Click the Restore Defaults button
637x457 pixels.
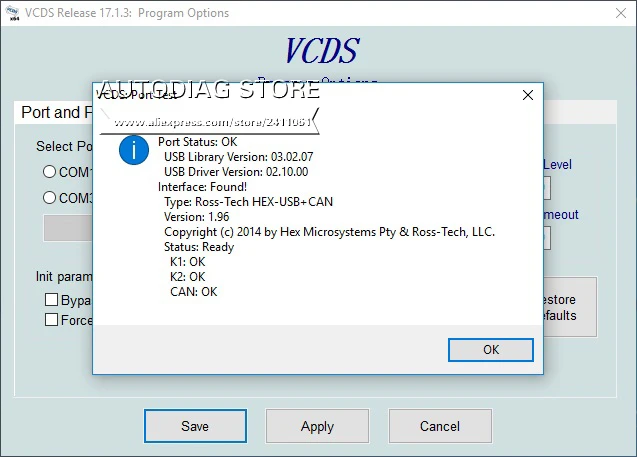point(570,307)
